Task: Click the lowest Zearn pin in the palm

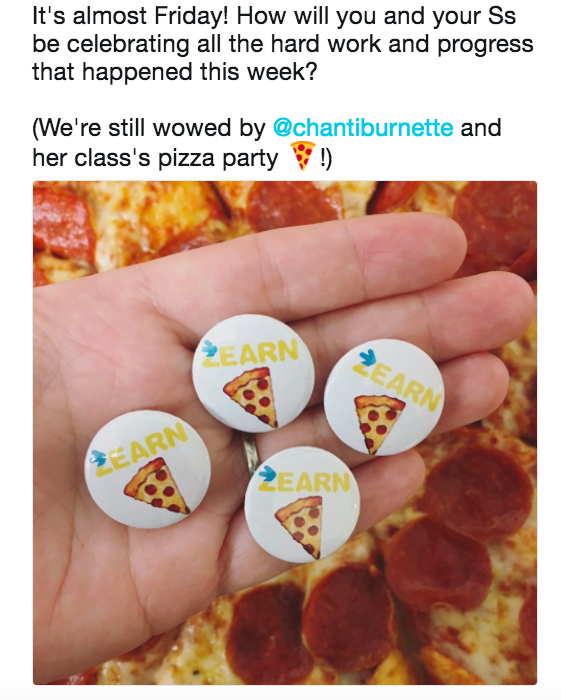Action: (x=302, y=504)
